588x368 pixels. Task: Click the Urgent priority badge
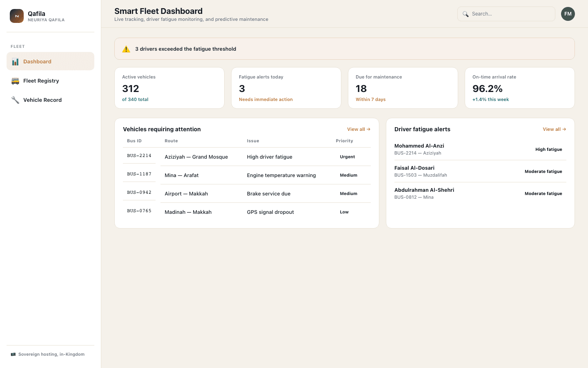pos(347,157)
